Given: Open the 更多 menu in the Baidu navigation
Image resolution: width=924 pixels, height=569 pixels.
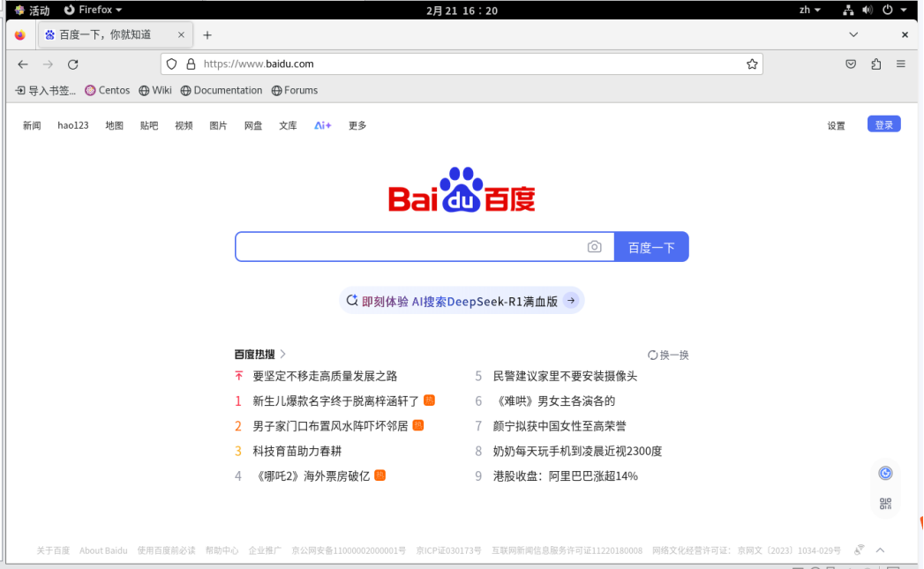Looking at the screenshot, I should click(x=357, y=125).
